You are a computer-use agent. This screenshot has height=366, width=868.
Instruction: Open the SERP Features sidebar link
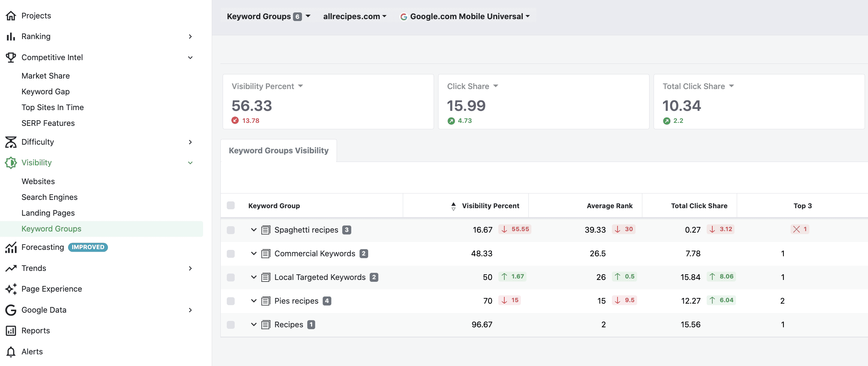[x=48, y=123]
